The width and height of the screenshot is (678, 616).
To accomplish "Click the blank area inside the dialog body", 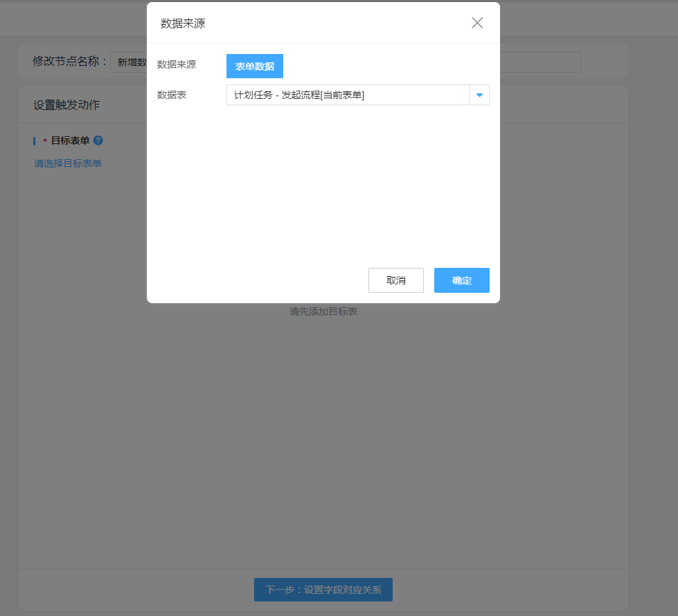I will click(x=323, y=187).
